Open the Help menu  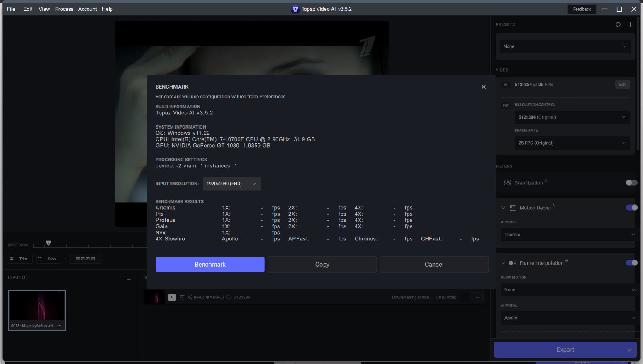[107, 9]
